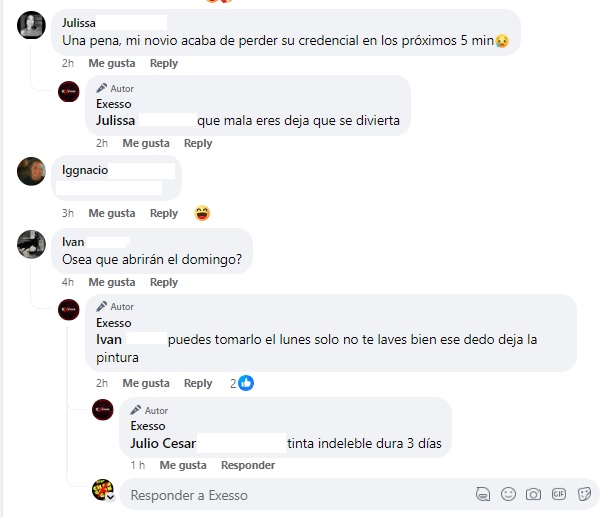Click Me gusta on Exesso's 'que mala eres' reply
This screenshot has height=517, width=615.
tap(146, 143)
